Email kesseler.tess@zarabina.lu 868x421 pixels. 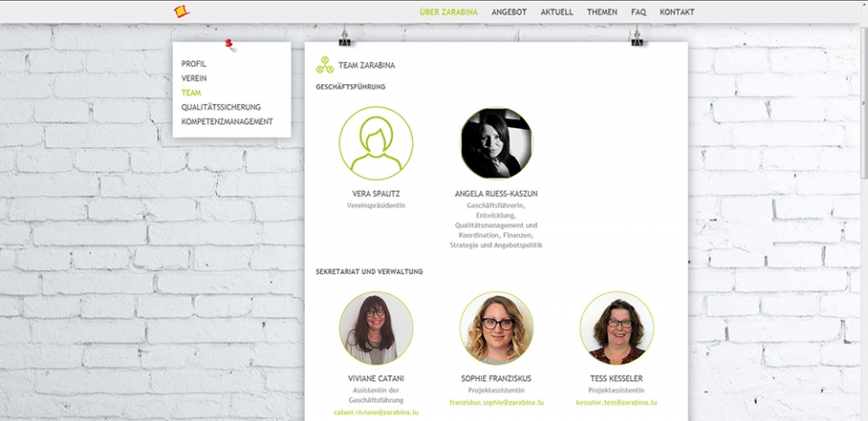pos(617,403)
